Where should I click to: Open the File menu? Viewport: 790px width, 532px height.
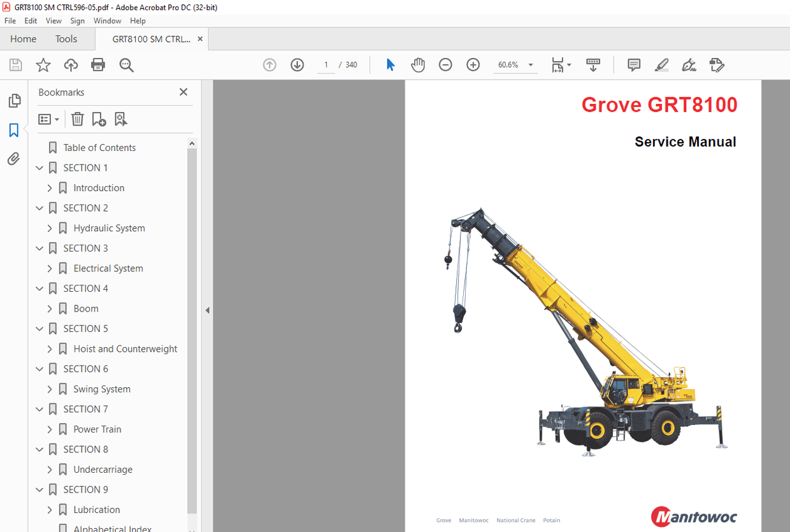[10, 21]
